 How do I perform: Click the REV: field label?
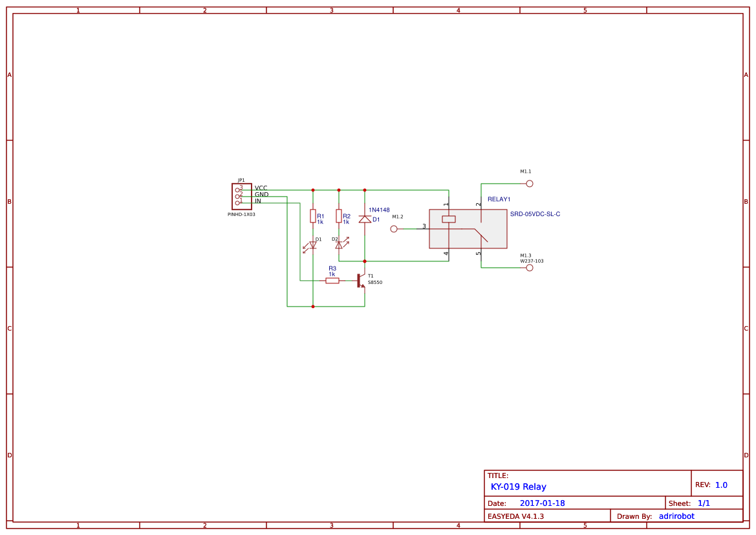tap(703, 485)
